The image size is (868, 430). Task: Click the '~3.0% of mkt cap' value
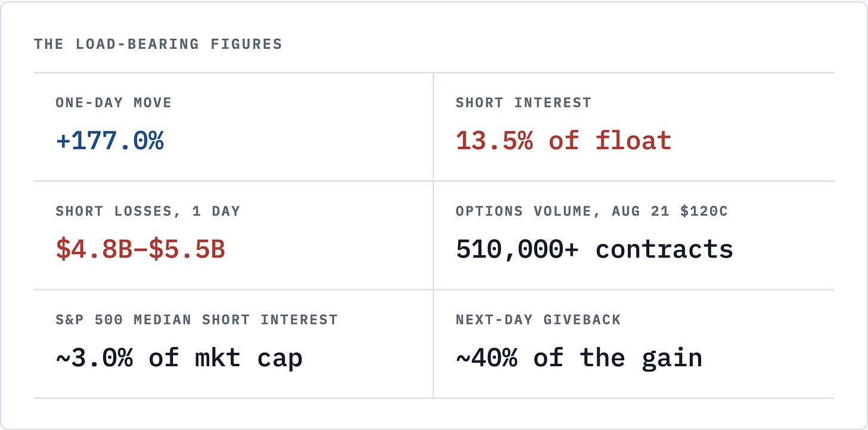(179, 358)
